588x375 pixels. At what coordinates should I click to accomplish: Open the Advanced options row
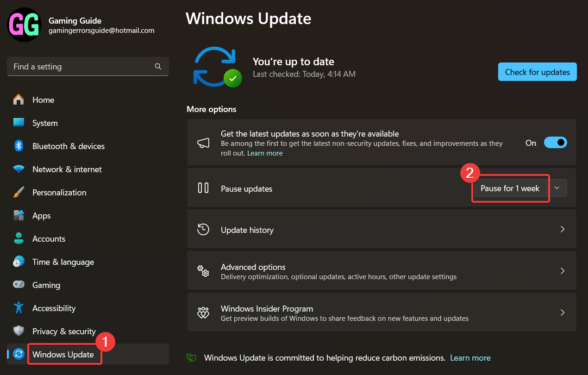tap(382, 271)
